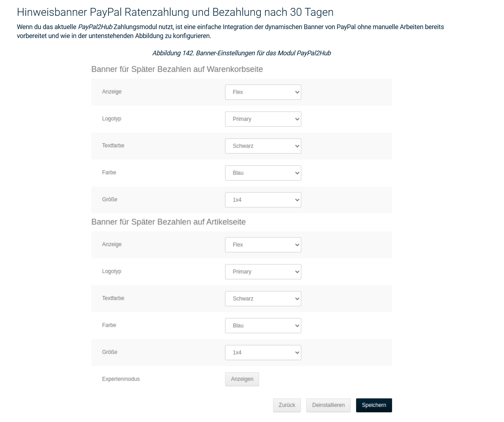The image size is (504, 422).
Task: Click the Expertenmodus label
Action: [121, 379]
